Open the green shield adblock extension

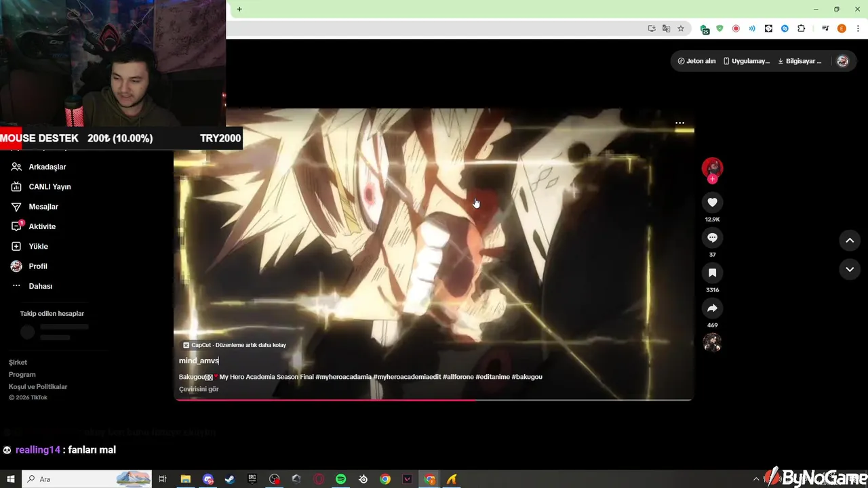pyautogui.click(x=719, y=28)
